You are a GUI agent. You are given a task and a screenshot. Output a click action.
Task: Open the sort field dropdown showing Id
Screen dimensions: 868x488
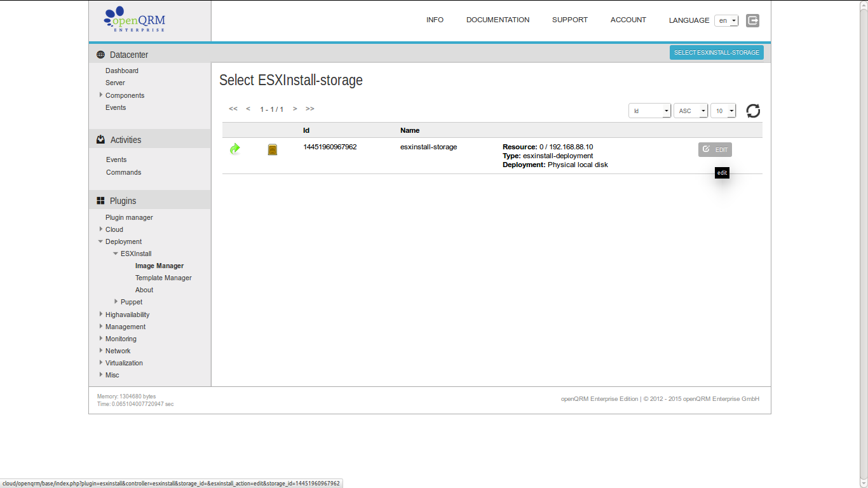tap(649, 111)
